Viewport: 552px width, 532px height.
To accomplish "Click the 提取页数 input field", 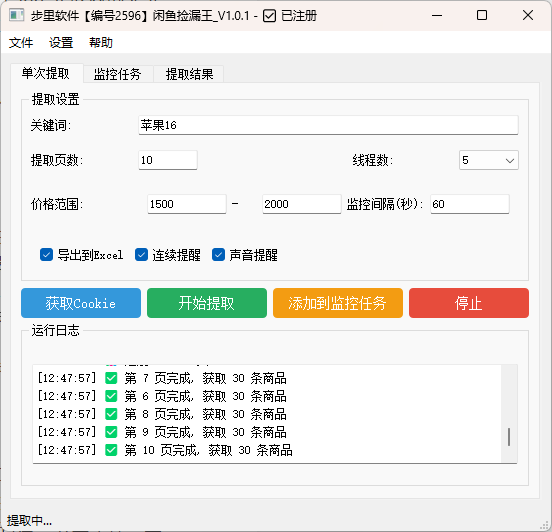I will pos(168,160).
